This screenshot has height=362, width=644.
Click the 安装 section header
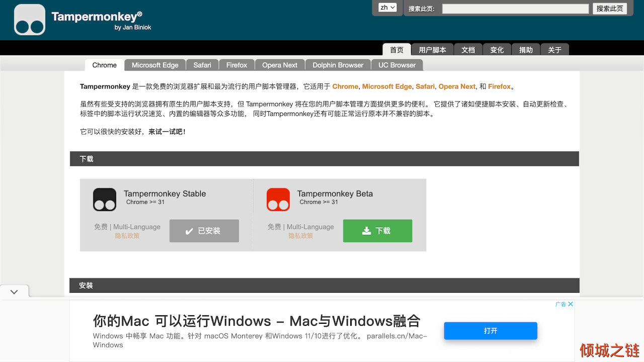(x=325, y=285)
